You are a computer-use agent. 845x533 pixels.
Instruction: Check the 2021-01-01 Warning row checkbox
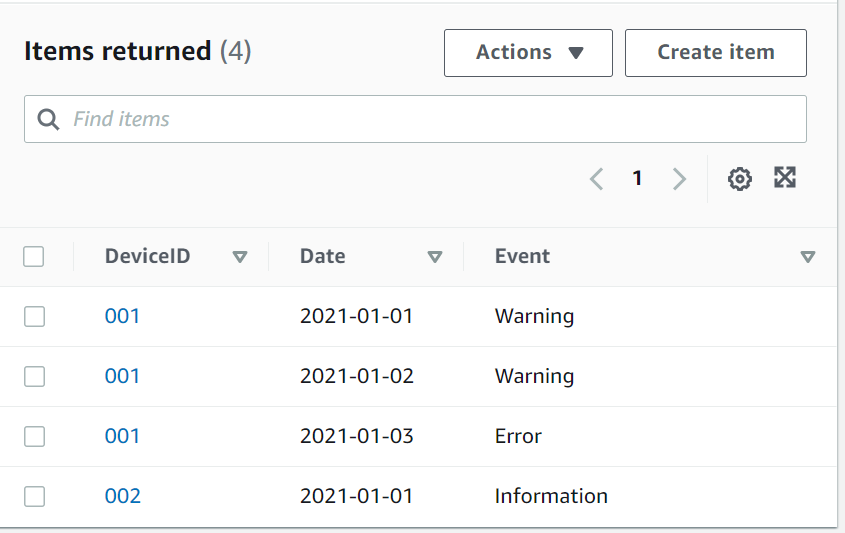(34, 317)
